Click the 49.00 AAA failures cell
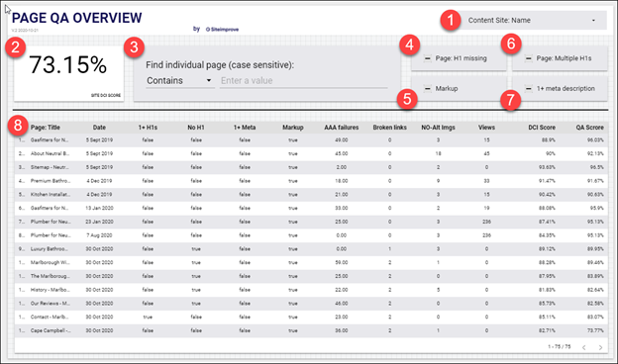The height and width of the screenshot is (364, 618). click(x=342, y=140)
